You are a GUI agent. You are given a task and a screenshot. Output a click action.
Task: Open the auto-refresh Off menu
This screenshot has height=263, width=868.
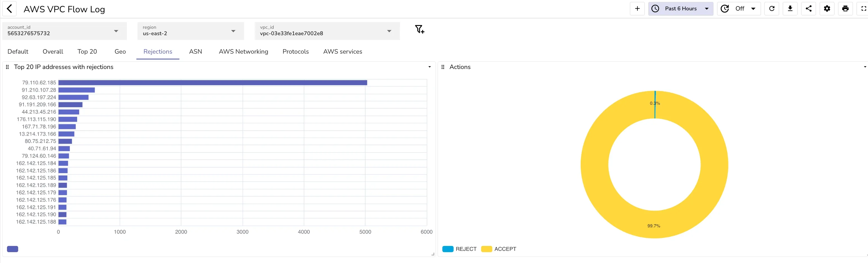click(739, 9)
